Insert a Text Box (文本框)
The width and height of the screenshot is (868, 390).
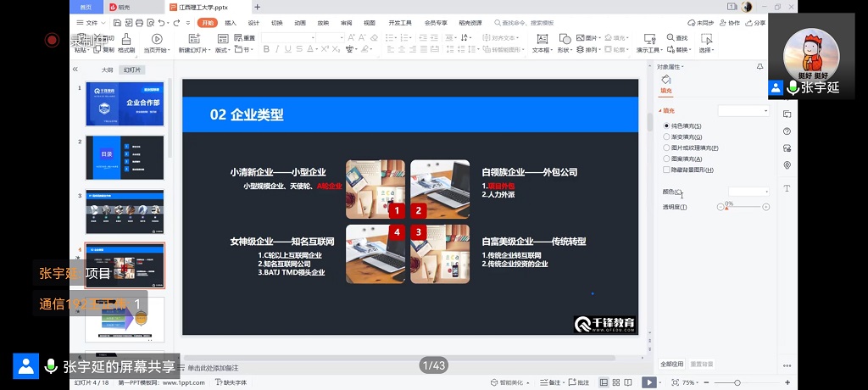(542, 43)
